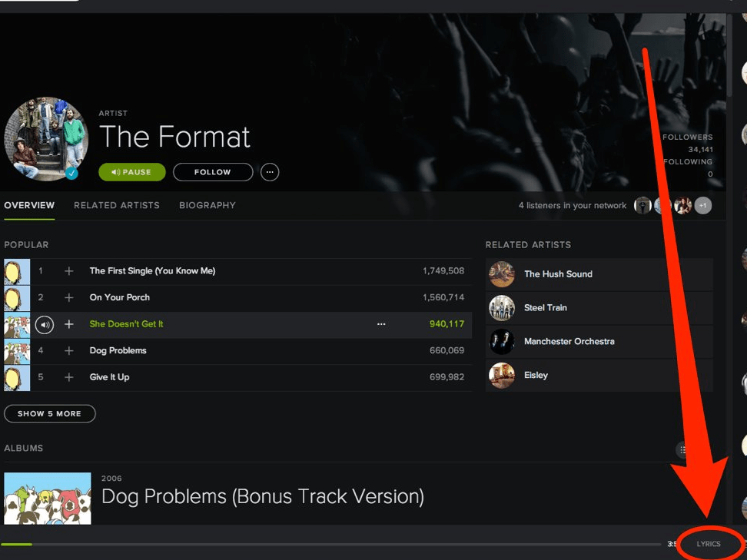This screenshot has width=747, height=560.
Task: Switch to Biography tab
Action: tap(207, 205)
